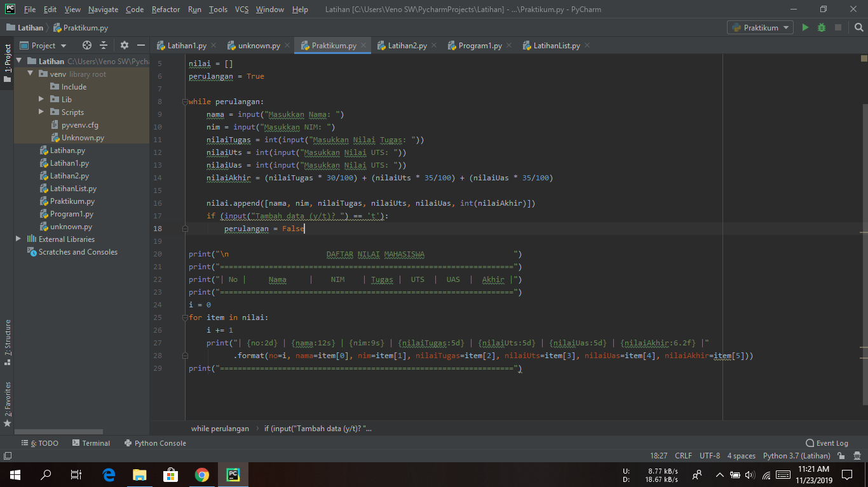This screenshot has width=868, height=487.
Task: Start debugging with the bug icon
Action: [822, 28]
